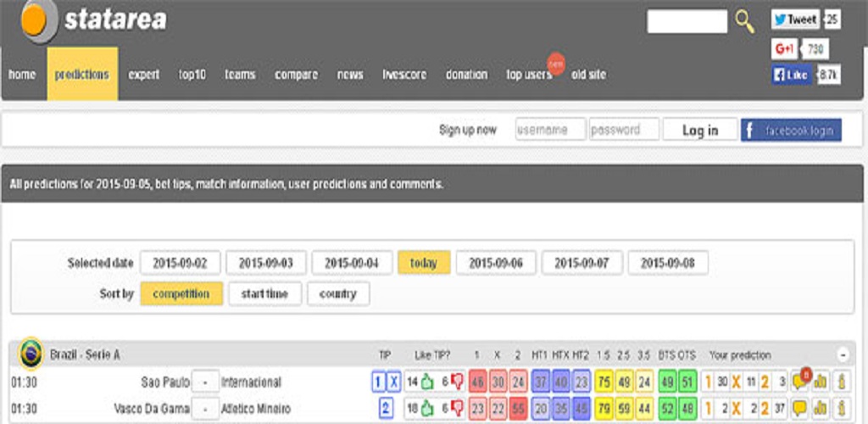Click the Twitter Tweet button
868x424 pixels.
[795, 20]
